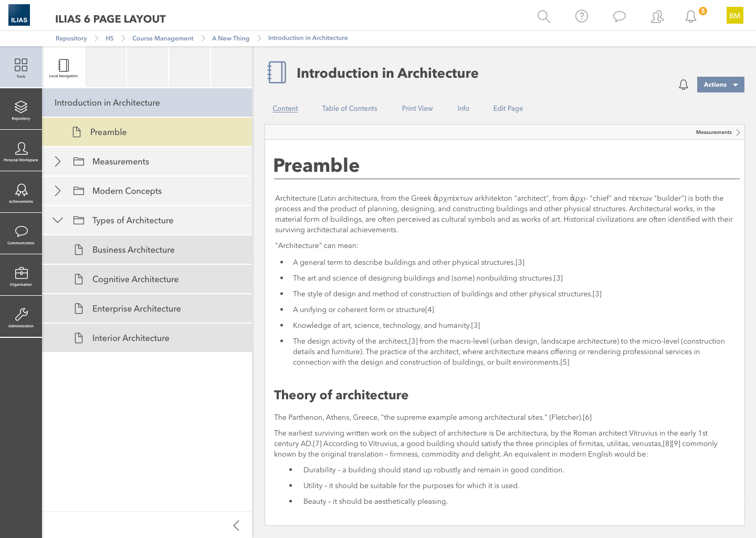Collapse the Types of Architecture chapter
This screenshot has width=756, height=538.
click(58, 221)
